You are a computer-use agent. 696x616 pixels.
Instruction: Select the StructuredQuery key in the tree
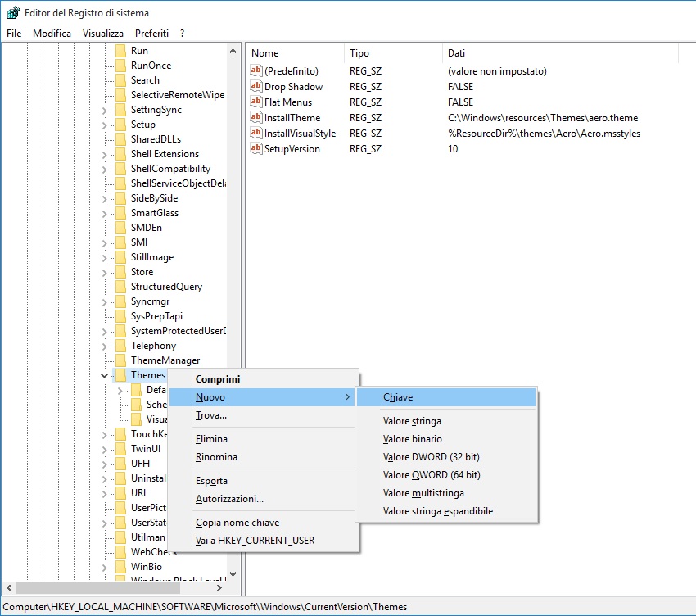[x=166, y=287]
